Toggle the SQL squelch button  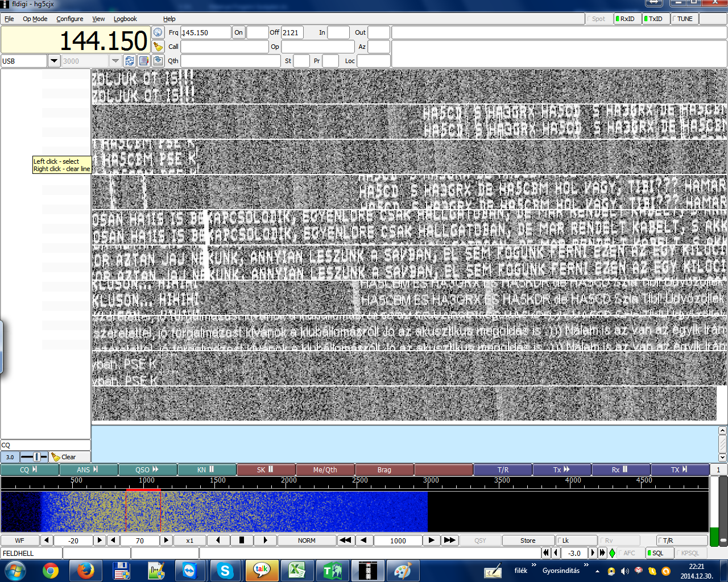pyautogui.click(x=659, y=553)
